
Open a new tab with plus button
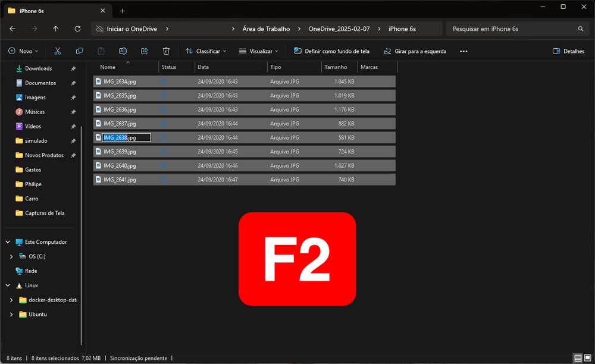123,11
